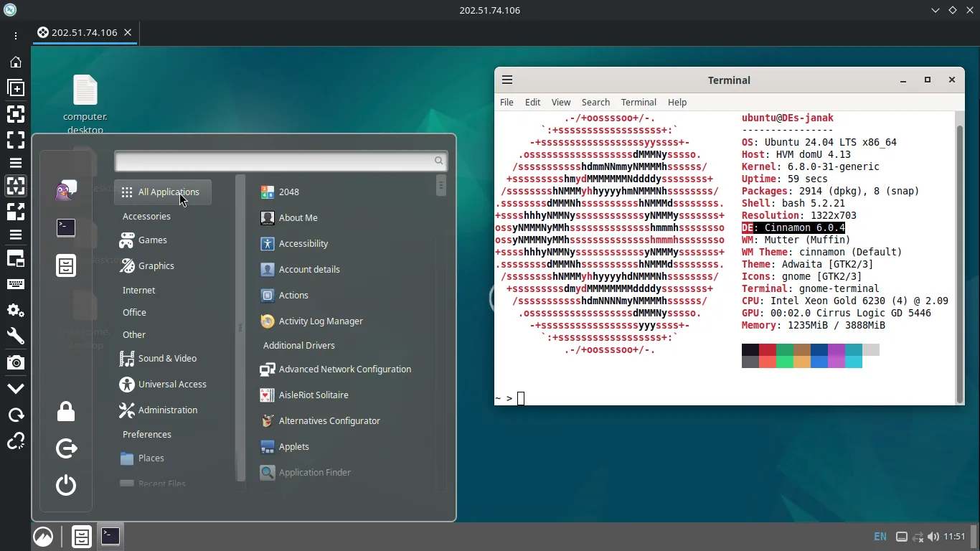Click the volume icon in system tray
Screen dimensions: 980x551
pos(933,537)
